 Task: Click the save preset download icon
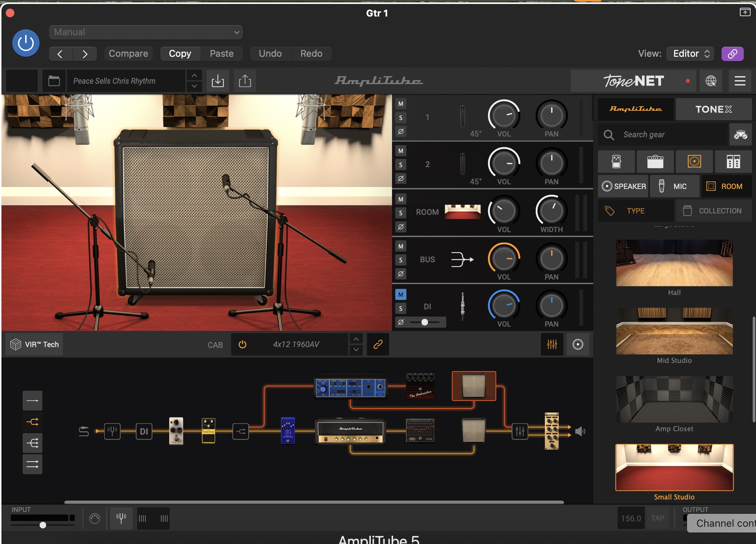pos(218,81)
